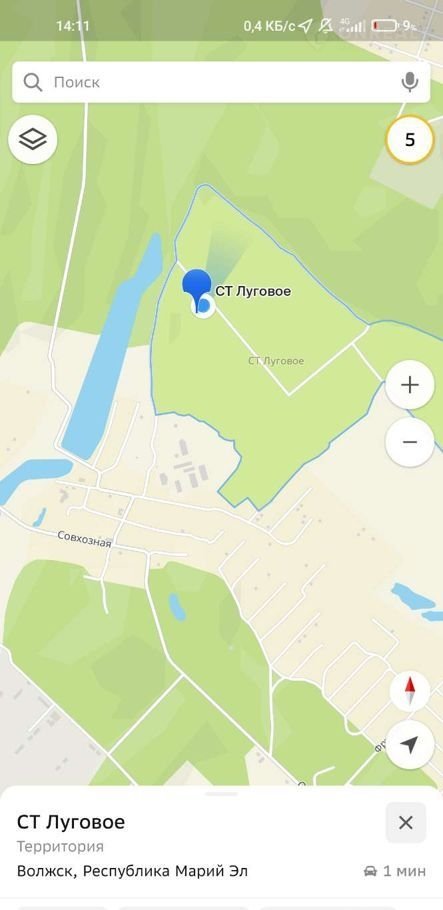Tap the microphone voice search icon
Viewport: 443px width, 910px height.
pyautogui.click(x=409, y=82)
